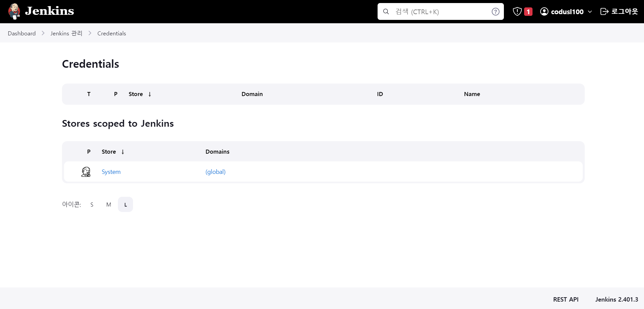Sort stores table by Store header

coord(113,152)
